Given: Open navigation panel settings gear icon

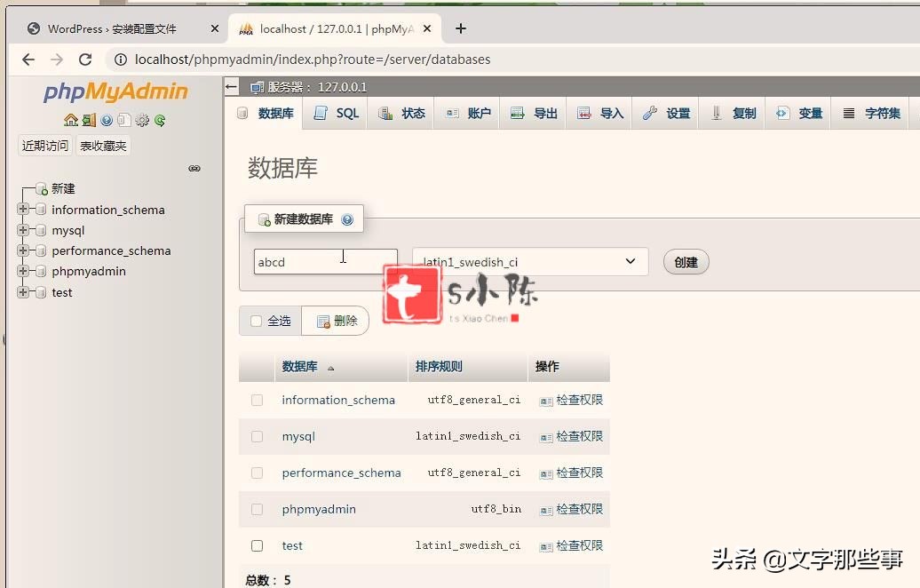Looking at the screenshot, I should coord(142,120).
